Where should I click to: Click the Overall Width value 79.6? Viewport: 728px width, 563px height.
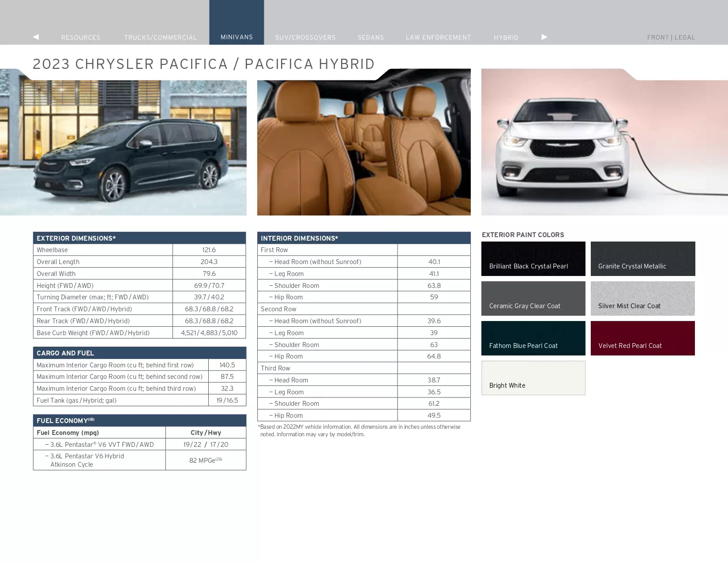click(x=209, y=274)
